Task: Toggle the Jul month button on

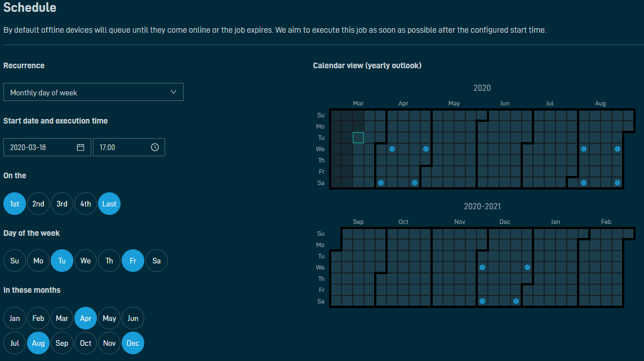Action: (15, 343)
